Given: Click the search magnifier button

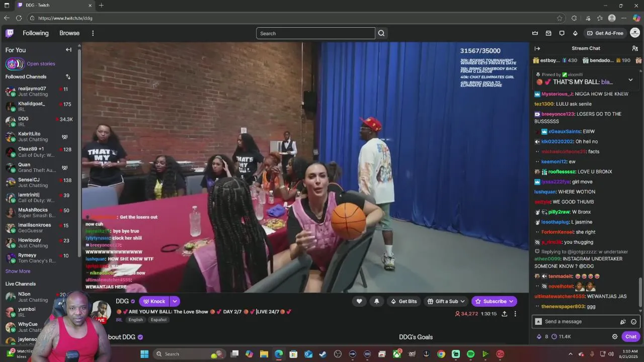Looking at the screenshot, I should [x=381, y=33].
